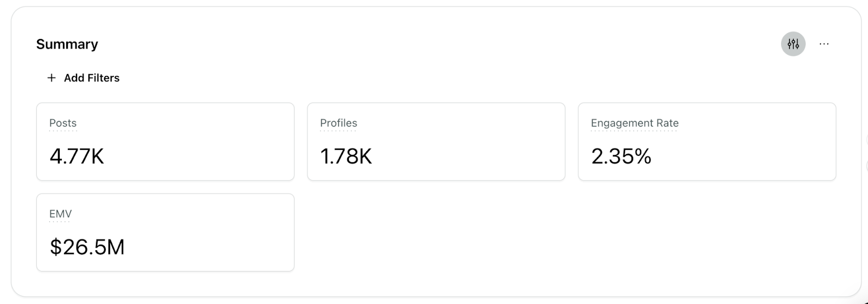Click empty area inside EMV card
The height and width of the screenshot is (304, 868).
pos(217,232)
